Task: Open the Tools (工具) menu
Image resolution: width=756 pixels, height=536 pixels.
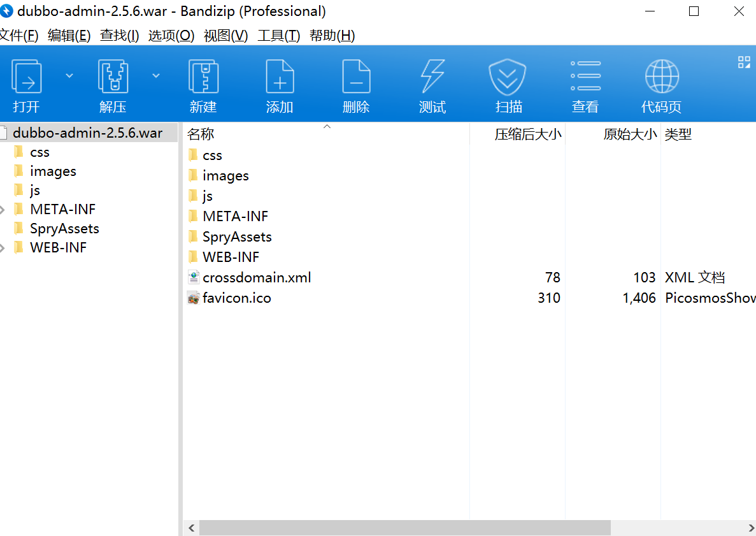Action: pos(278,36)
